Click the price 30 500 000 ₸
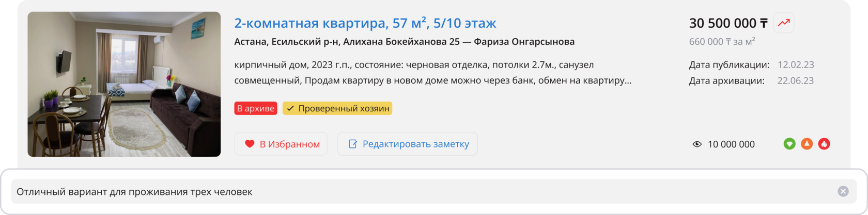 (x=729, y=23)
